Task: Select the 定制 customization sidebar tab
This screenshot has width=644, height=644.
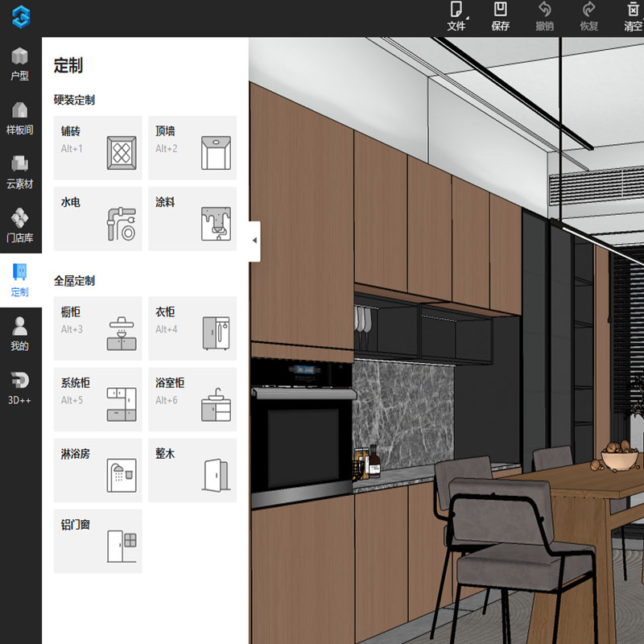Action: [x=19, y=280]
